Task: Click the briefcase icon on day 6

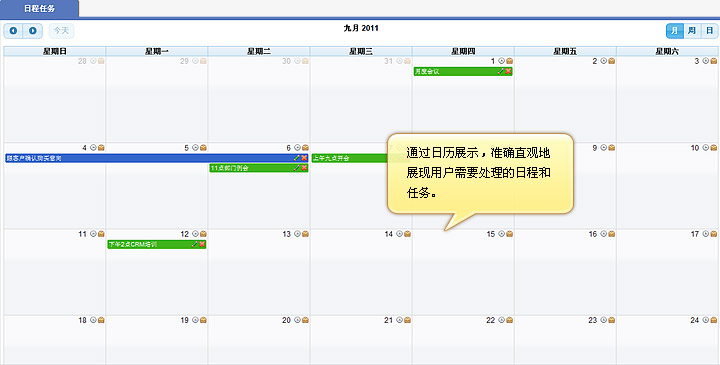Action: pos(305,147)
